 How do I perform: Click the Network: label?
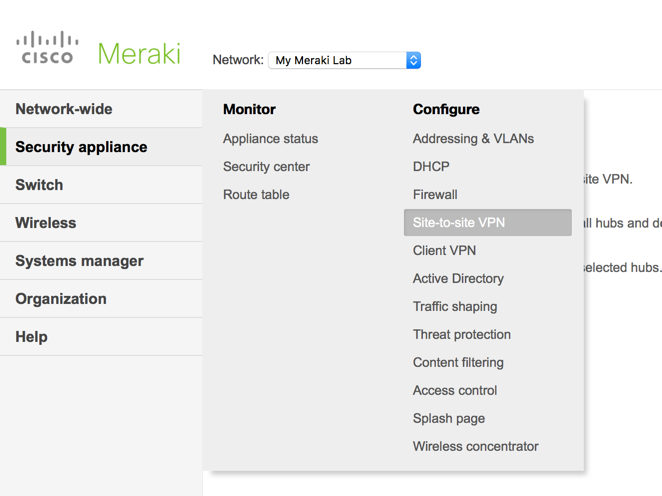pos(238,60)
